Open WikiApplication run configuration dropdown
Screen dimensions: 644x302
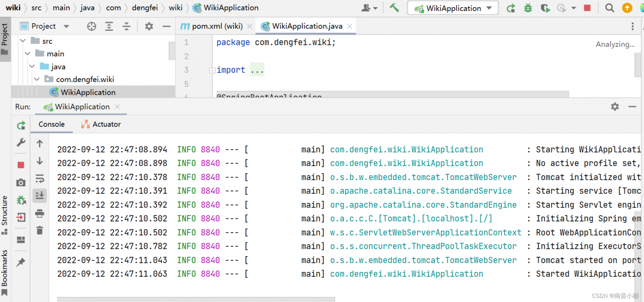coord(453,8)
